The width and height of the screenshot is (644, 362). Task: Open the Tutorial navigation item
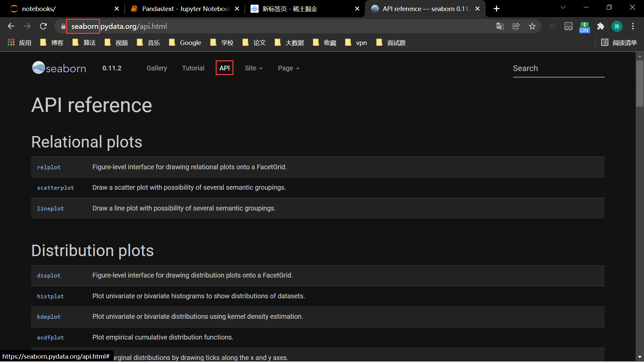pyautogui.click(x=193, y=68)
